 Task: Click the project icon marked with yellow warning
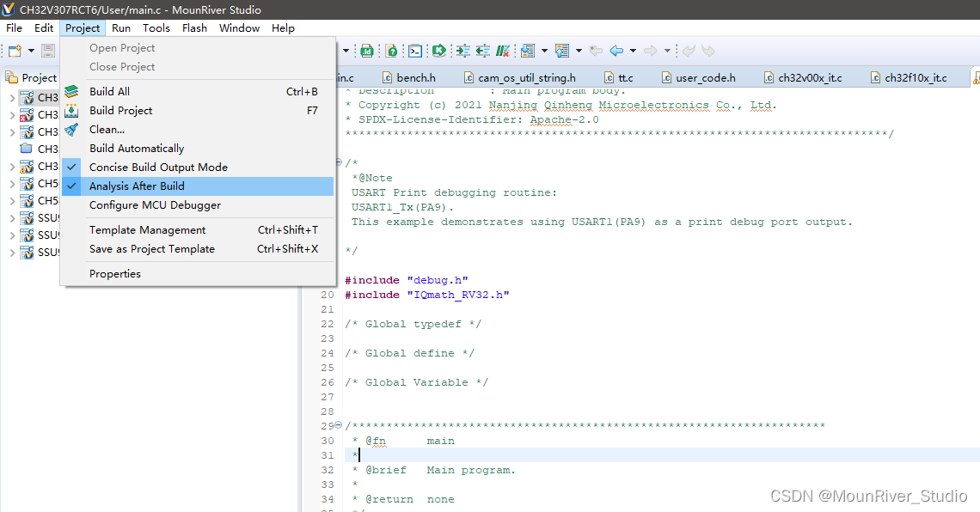[27, 166]
